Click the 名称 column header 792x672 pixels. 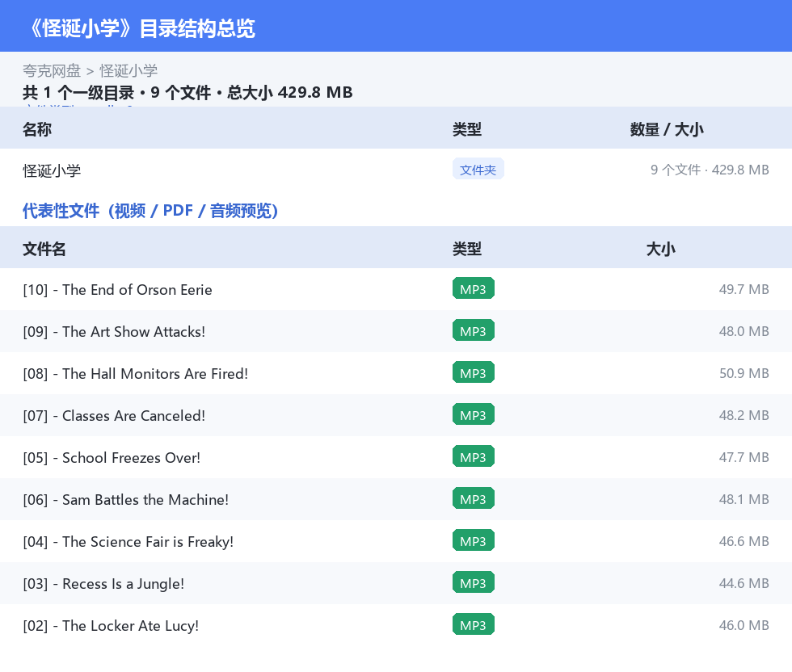37,129
